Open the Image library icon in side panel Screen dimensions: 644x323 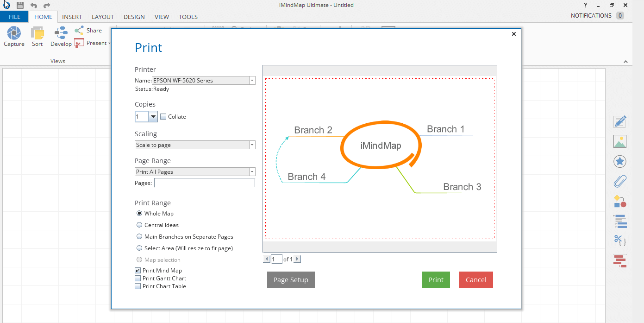(x=620, y=141)
